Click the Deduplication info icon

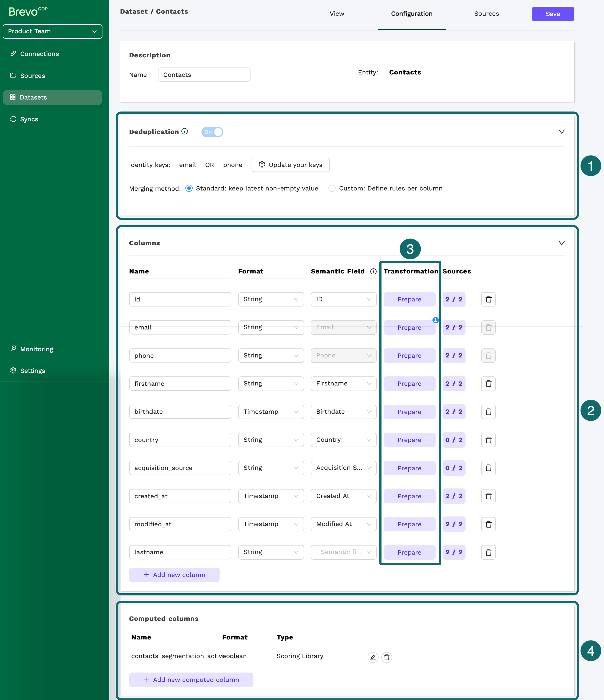pyautogui.click(x=184, y=132)
